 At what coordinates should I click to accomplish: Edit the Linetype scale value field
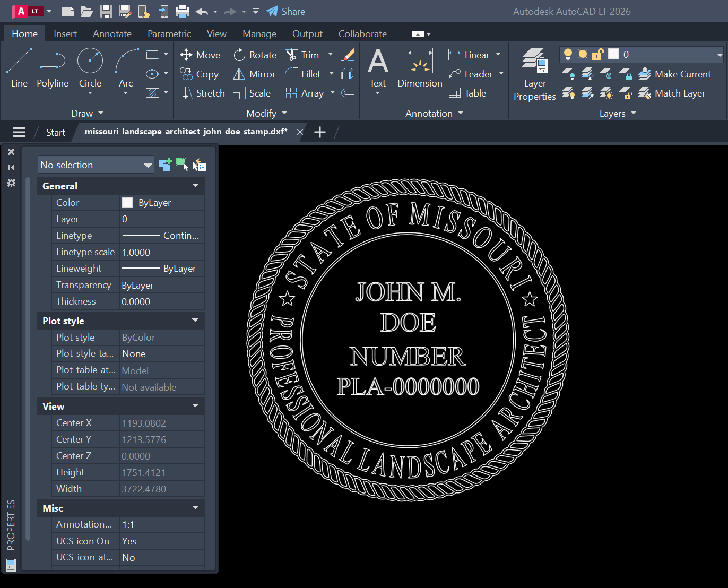(x=162, y=252)
